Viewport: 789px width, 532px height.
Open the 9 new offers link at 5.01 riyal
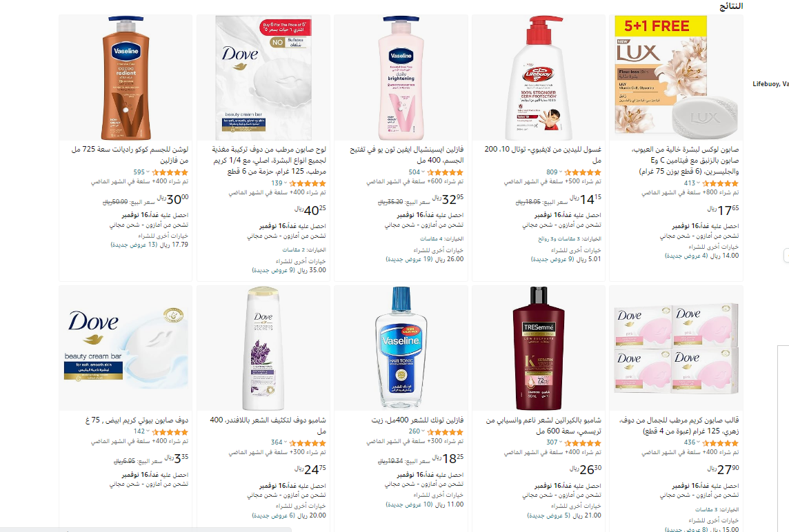(566, 260)
